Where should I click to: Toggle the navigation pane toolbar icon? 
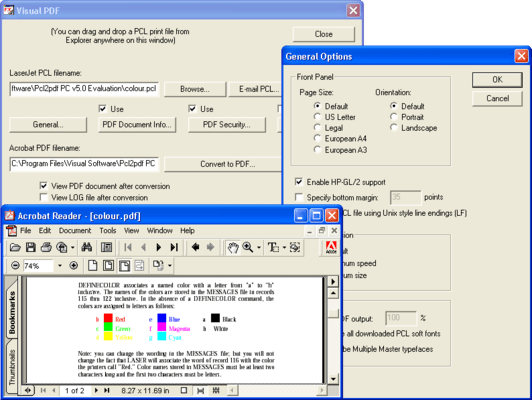tap(107, 247)
